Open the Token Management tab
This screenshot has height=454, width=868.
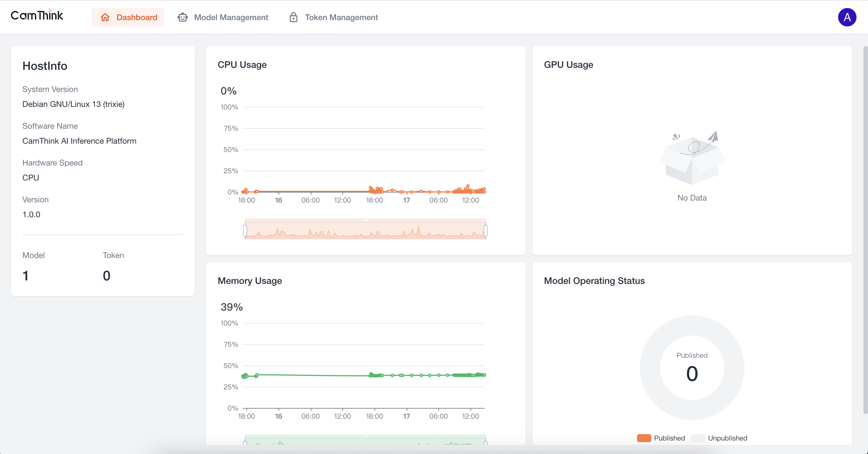point(341,17)
